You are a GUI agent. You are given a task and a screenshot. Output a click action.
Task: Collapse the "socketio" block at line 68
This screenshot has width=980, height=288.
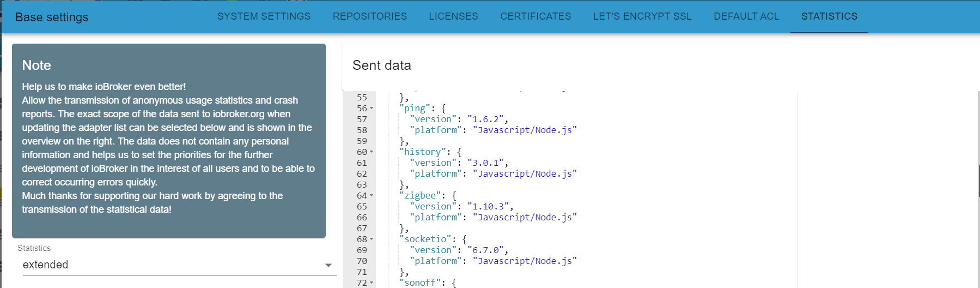click(x=372, y=239)
